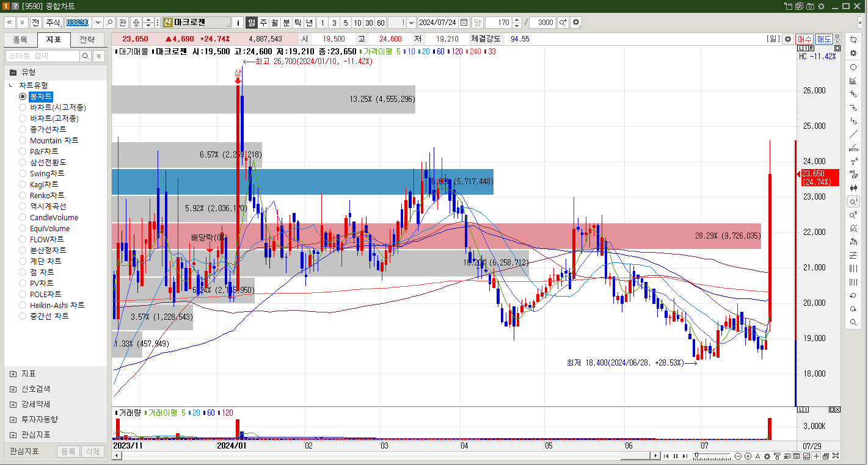Click the gear next to [일] label
868x465 pixels.
787,38
